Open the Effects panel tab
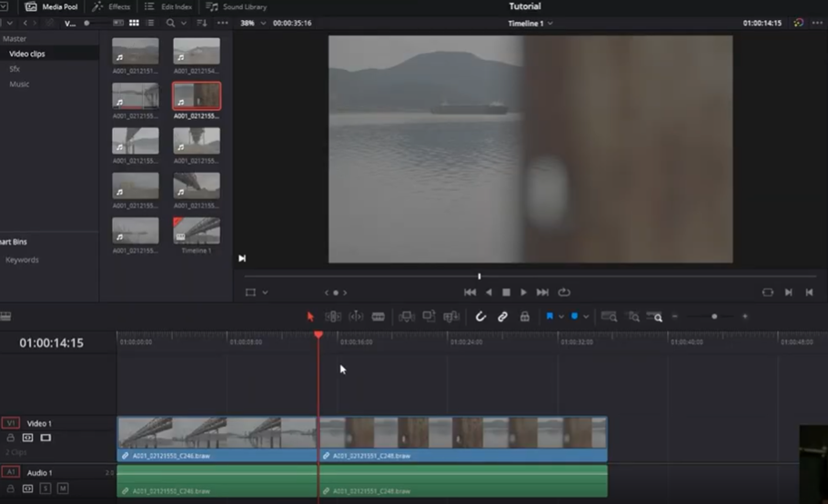The height and width of the screenshot is (504, 828). coord(111,6)
